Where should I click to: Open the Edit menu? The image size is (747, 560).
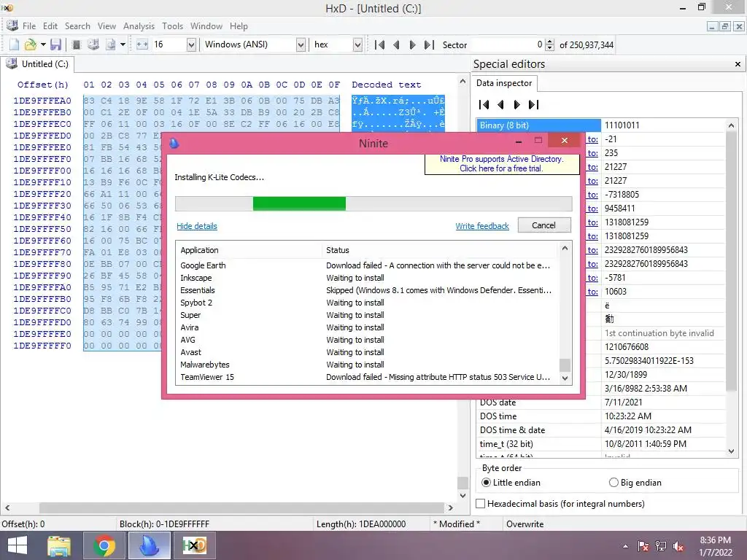(50, 26)
